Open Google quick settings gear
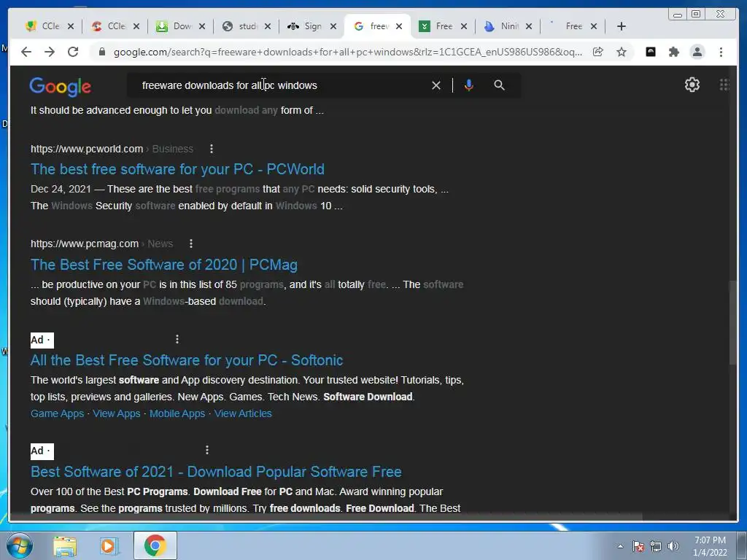The width and height of the screenshot is (747, 560). (692, 85)
